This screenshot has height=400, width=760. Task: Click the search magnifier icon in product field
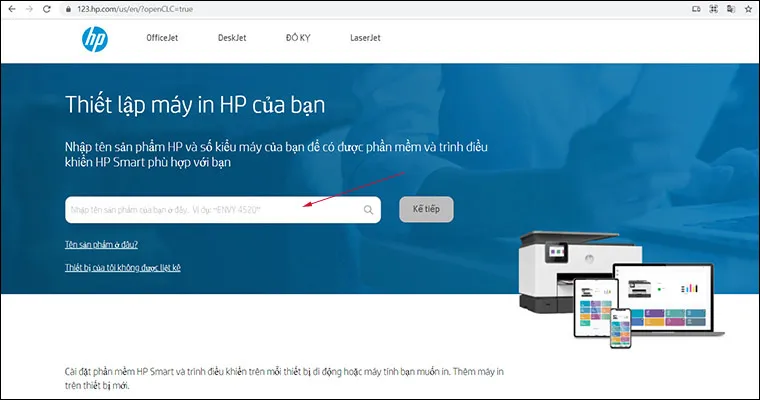coord(368,210)
